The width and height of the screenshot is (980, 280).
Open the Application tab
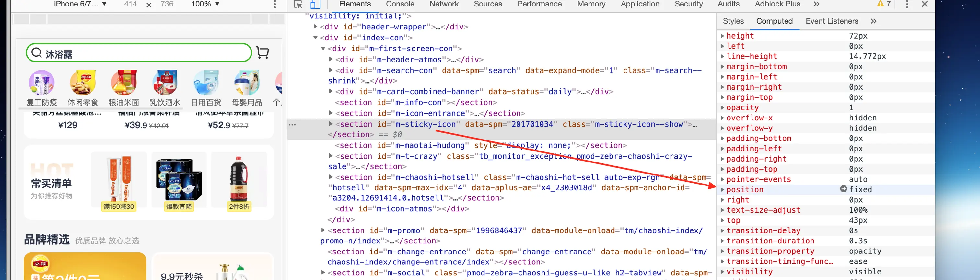[x=640, y=4]
